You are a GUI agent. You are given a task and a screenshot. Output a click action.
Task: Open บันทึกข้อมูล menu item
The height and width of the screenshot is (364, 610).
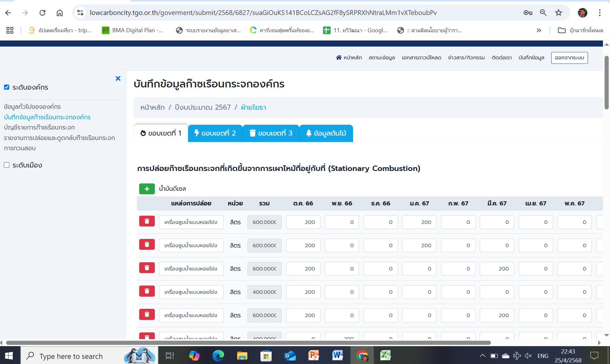point(531,58)
